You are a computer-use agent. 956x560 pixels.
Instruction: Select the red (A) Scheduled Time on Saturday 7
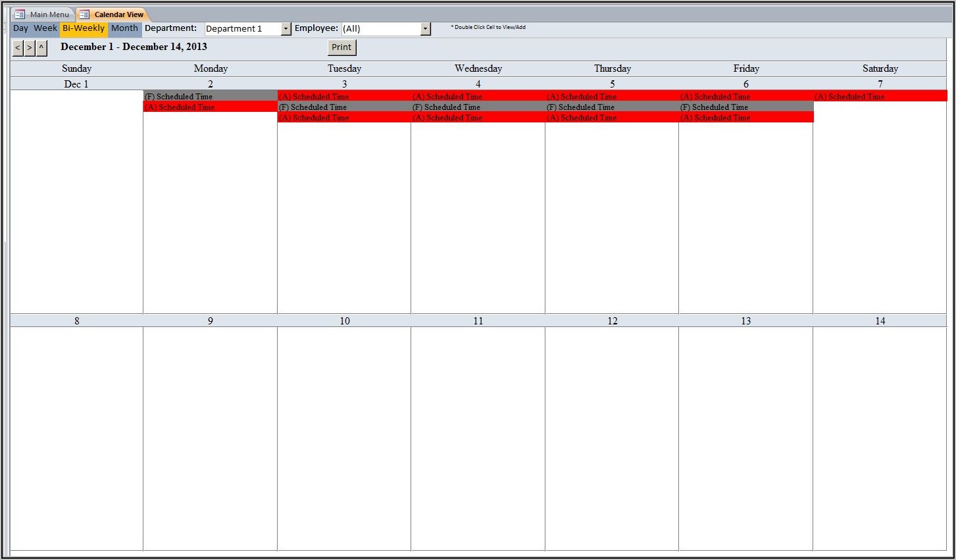880,97
